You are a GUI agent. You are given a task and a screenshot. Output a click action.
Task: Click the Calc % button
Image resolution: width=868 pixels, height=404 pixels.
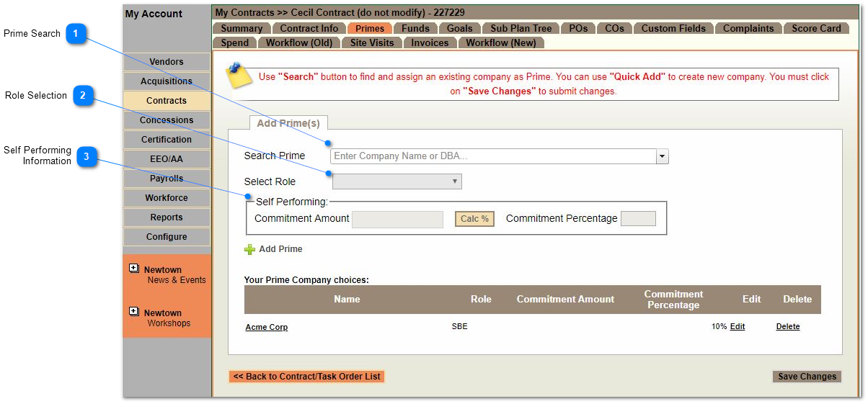(x=474, y=219)
